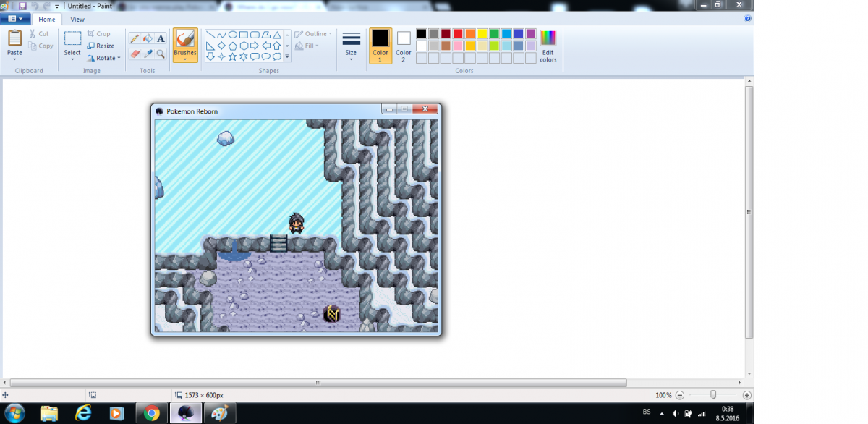The image size is (868, 424).
Task: Switch to the Home ribbon tab
Action: tap(46, 19)
